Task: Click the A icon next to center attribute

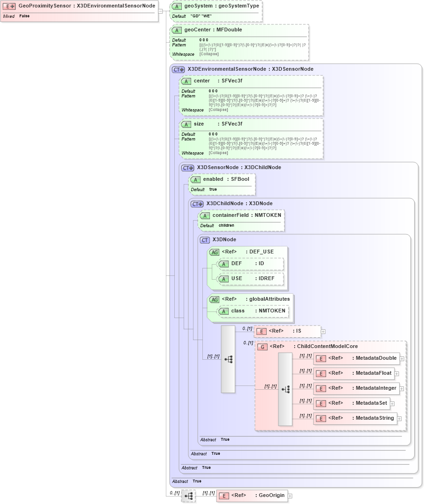Action: [186, 82]
